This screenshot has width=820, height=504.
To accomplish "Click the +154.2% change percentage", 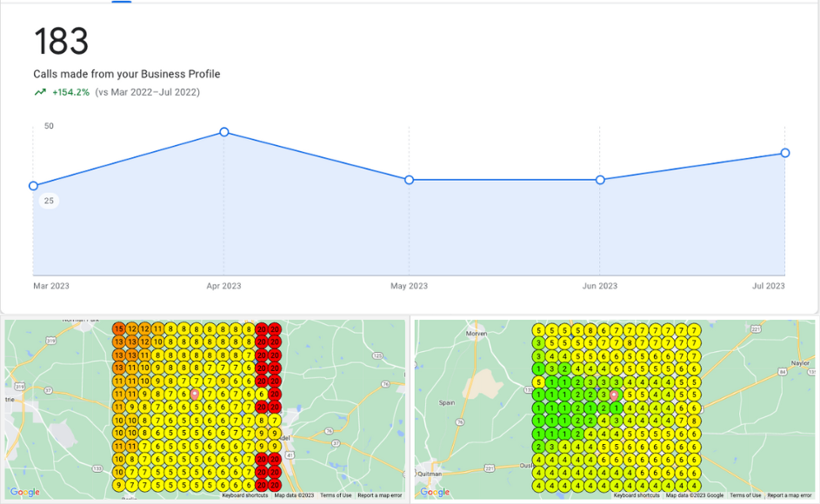I will 70,92.
